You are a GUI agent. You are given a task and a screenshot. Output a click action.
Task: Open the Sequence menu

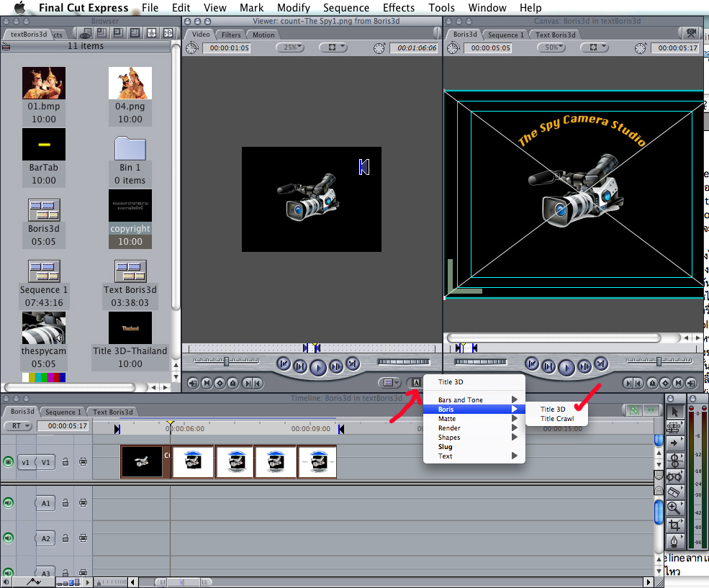346,8
